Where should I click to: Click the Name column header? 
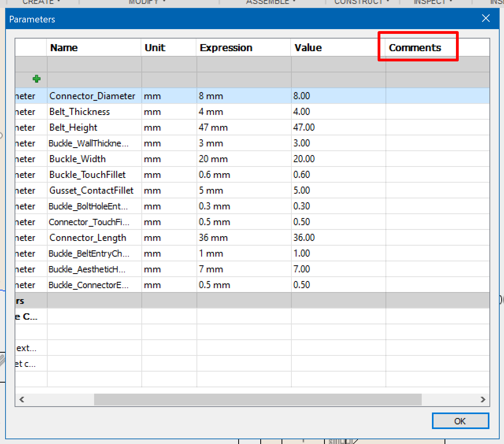click(64, 47)
